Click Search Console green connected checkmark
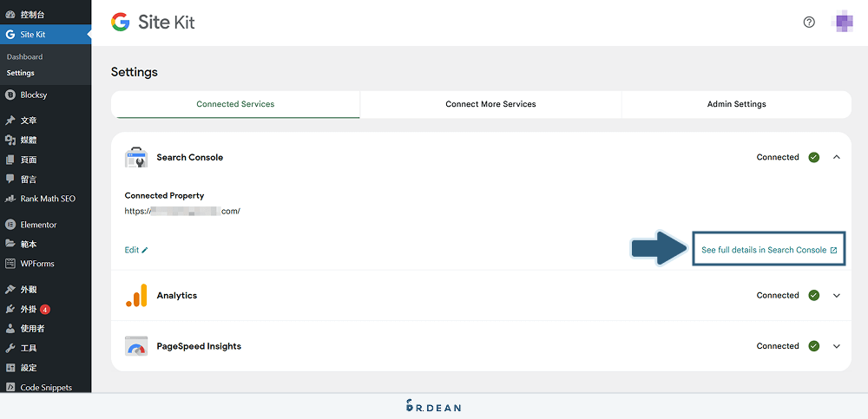This screenshot has height=419, width=868. (814, 157)
